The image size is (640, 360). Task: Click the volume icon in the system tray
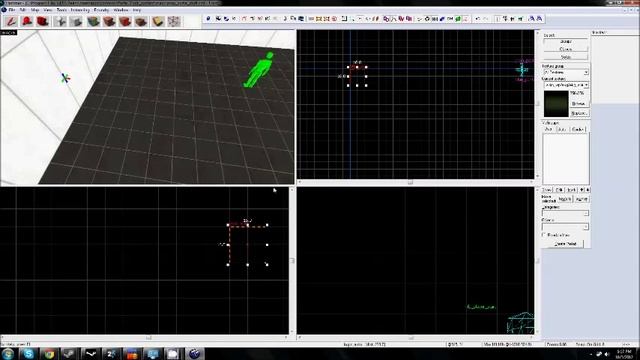[x=607, y=354]
